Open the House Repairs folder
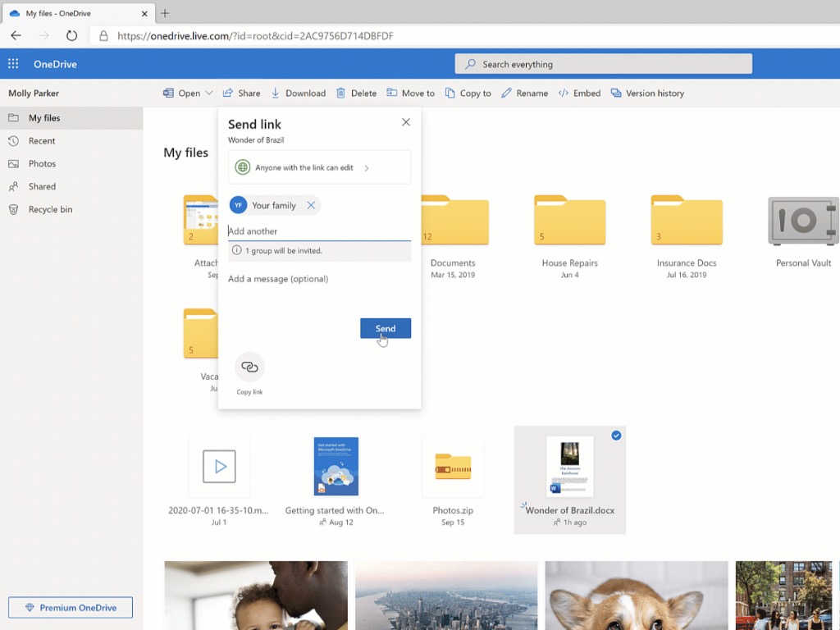 (x=569, y=221)
